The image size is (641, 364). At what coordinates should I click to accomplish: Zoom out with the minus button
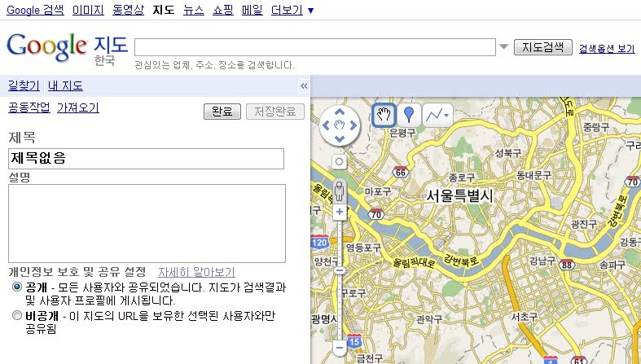pos(340,348)
